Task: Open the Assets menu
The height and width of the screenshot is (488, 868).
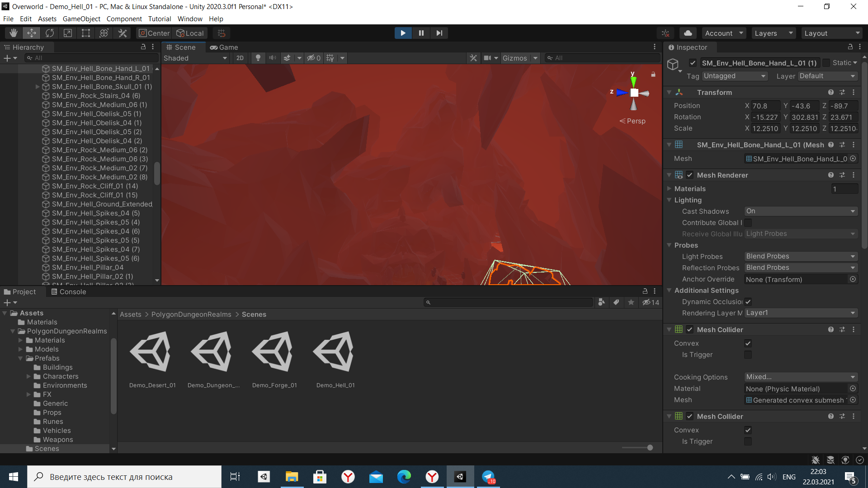Action: [x=47, y=19]
